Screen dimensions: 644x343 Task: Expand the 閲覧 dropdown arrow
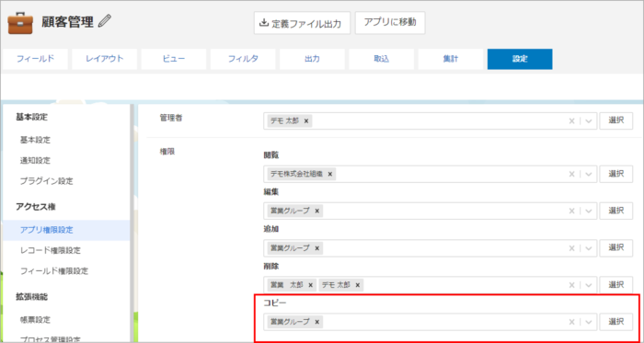point(588,174)
